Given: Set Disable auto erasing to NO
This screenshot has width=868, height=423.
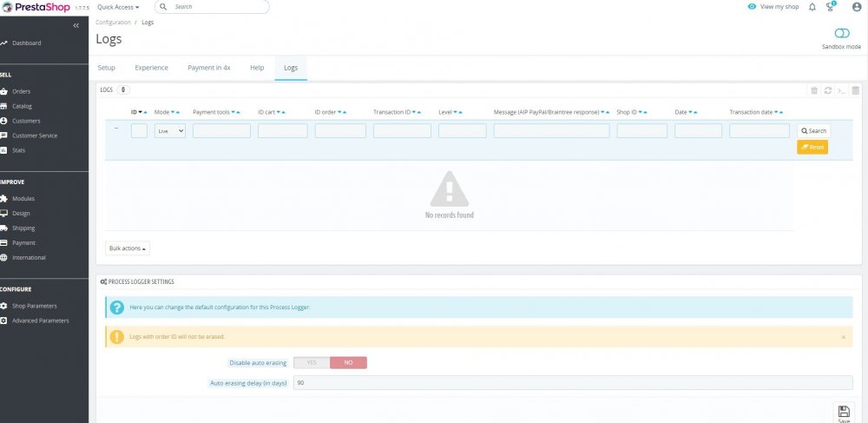Looking at the screenshot, I should click(348, 363).
